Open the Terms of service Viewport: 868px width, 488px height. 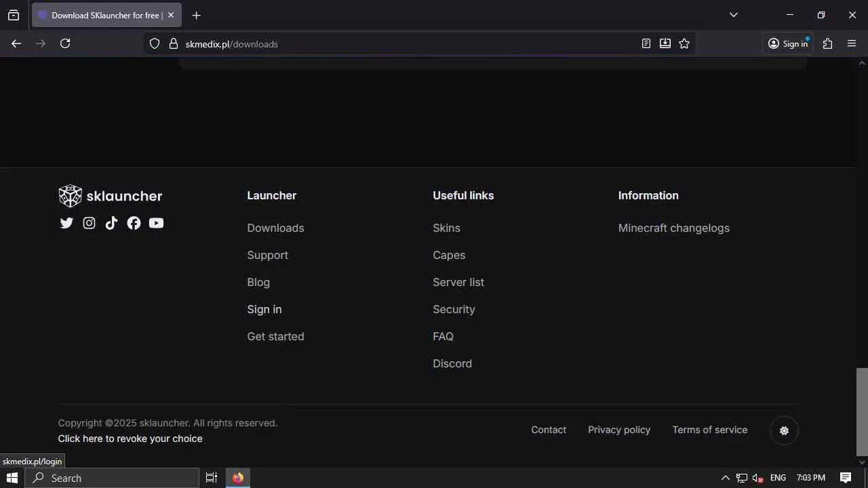point(710,430)
